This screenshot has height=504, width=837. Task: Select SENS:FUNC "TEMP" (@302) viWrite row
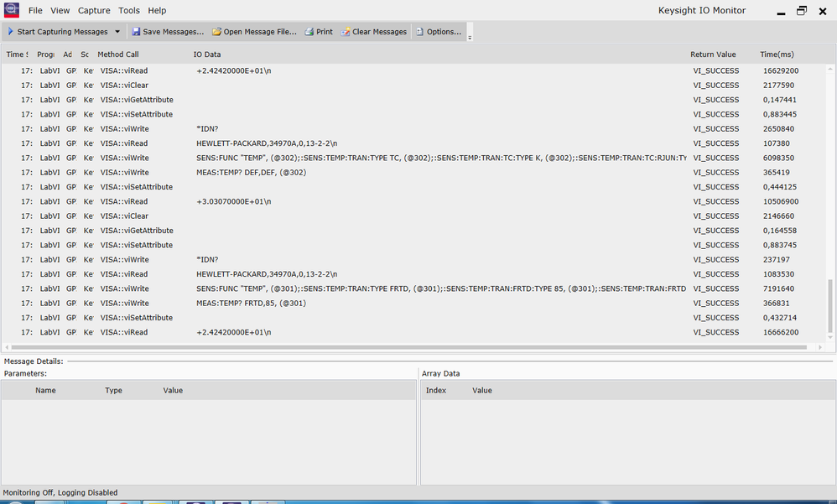[x=414, y=158]
